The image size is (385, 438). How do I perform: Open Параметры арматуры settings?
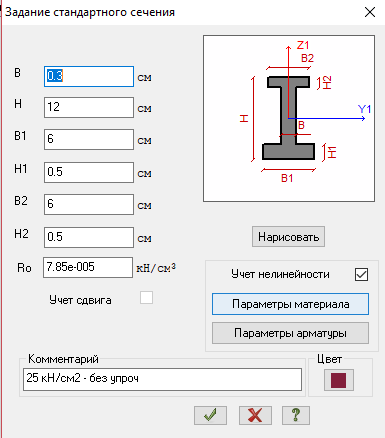pos(290,333)
